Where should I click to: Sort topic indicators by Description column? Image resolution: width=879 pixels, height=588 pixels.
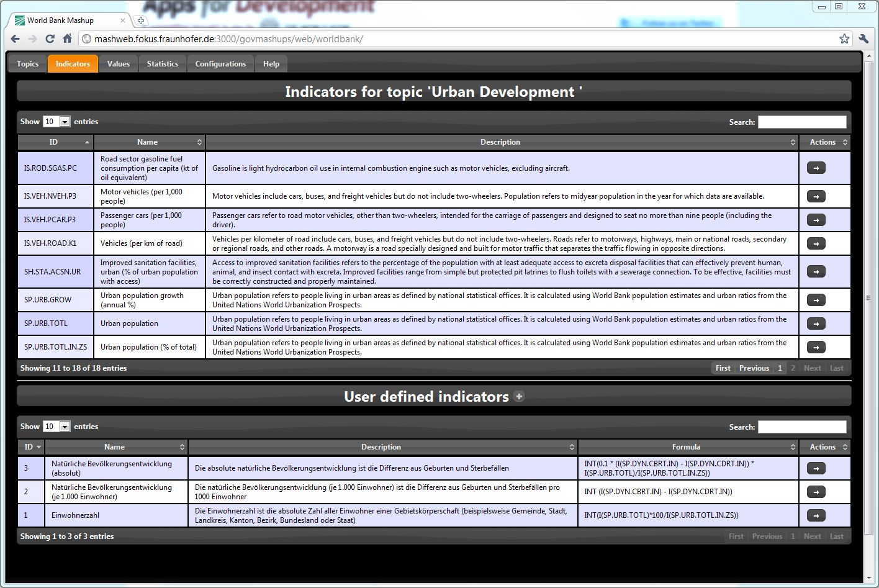coord(502,142)
